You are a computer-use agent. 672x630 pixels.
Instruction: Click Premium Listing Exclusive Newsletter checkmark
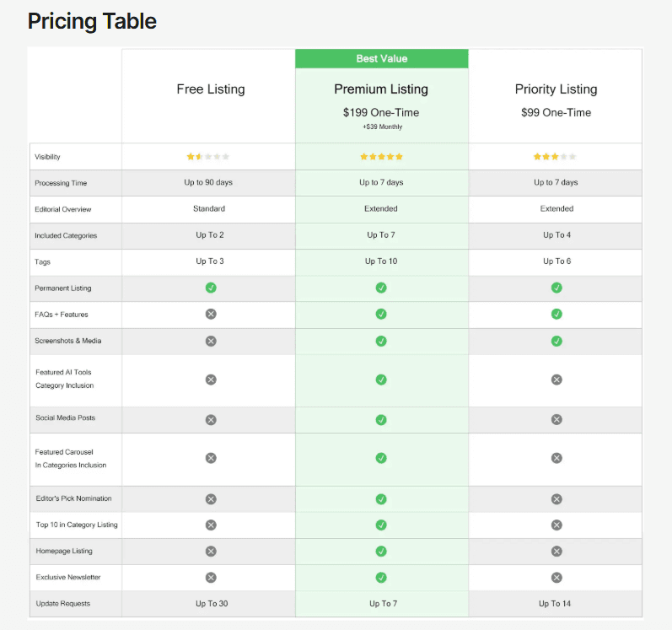pos(381,578)
